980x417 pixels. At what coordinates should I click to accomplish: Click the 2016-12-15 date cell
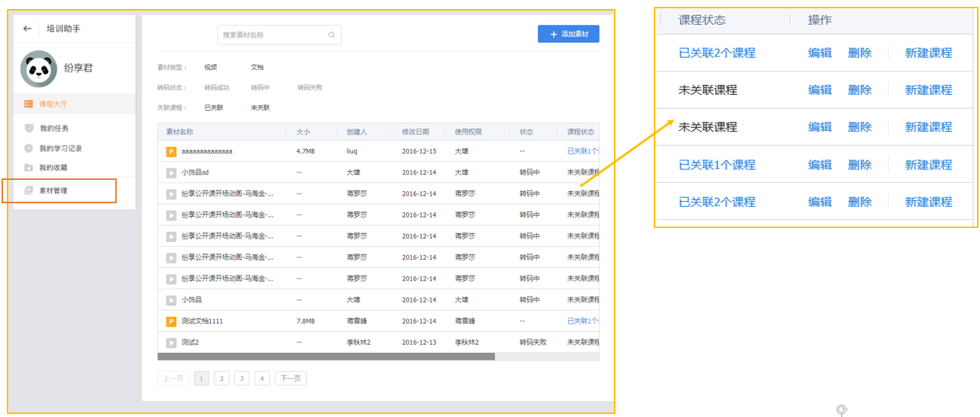(419, 151)
